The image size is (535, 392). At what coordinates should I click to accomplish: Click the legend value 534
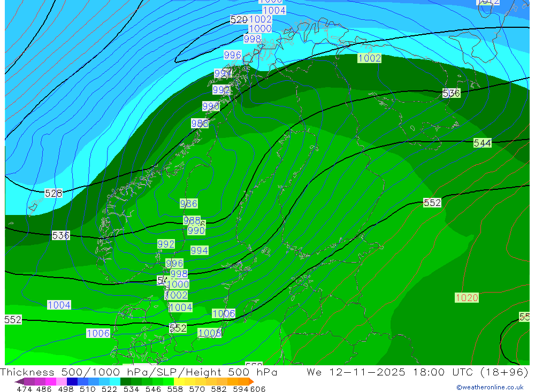click(131, 389)
